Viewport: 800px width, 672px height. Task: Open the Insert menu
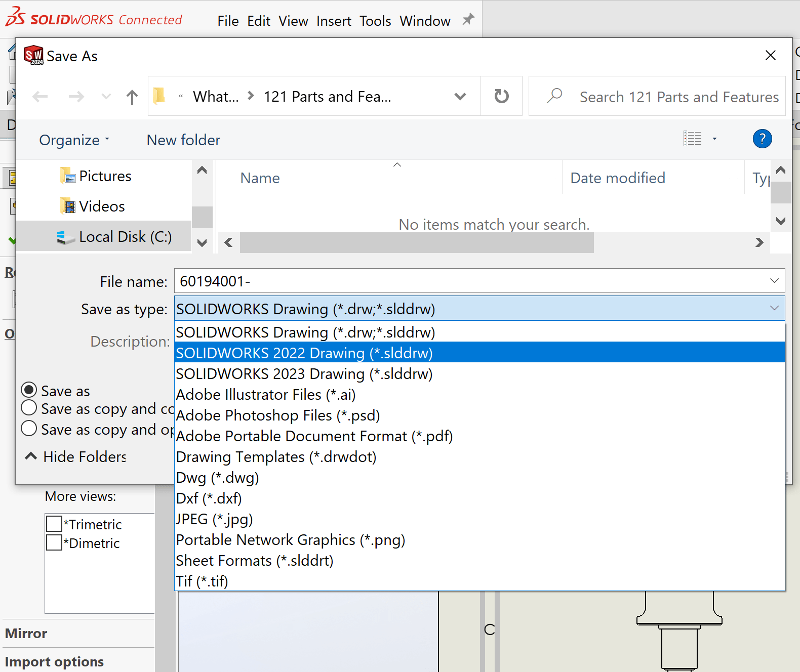[334, 21]
